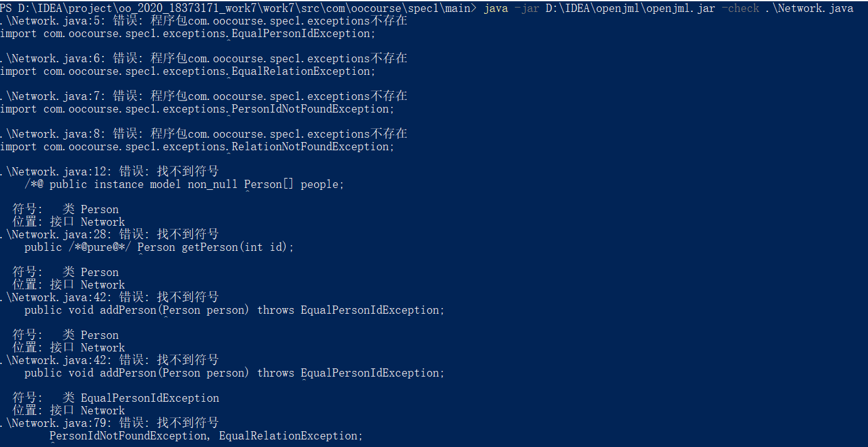Click the PersonIdNotFoundException import statement
The image size is (868, 447).
(197, 109)
